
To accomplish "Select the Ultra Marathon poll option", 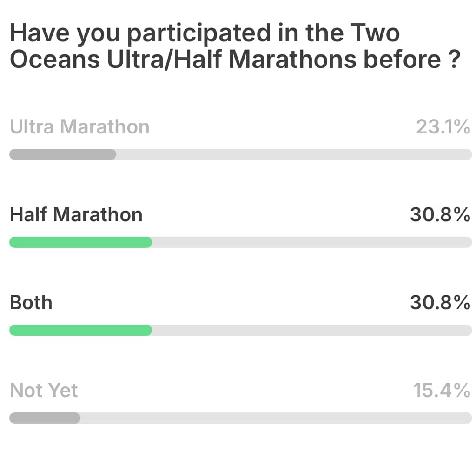I will click(79, 126).
